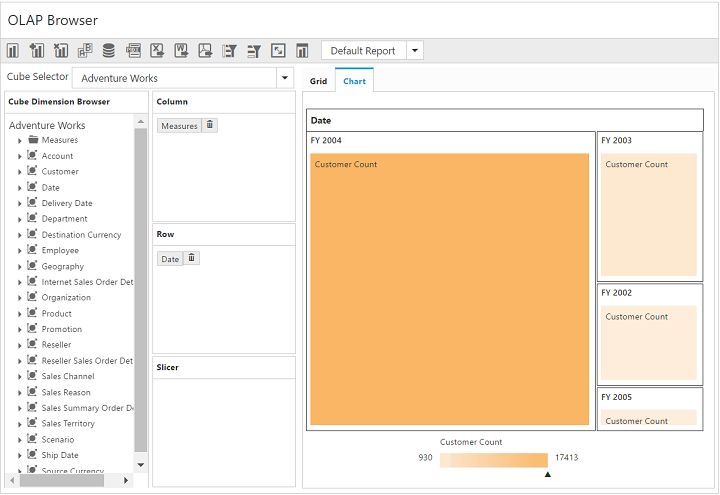Toggle the column filter toolbar icon
Image resolution: width=720 pixels, height=495 pixels.
point(230,51)
